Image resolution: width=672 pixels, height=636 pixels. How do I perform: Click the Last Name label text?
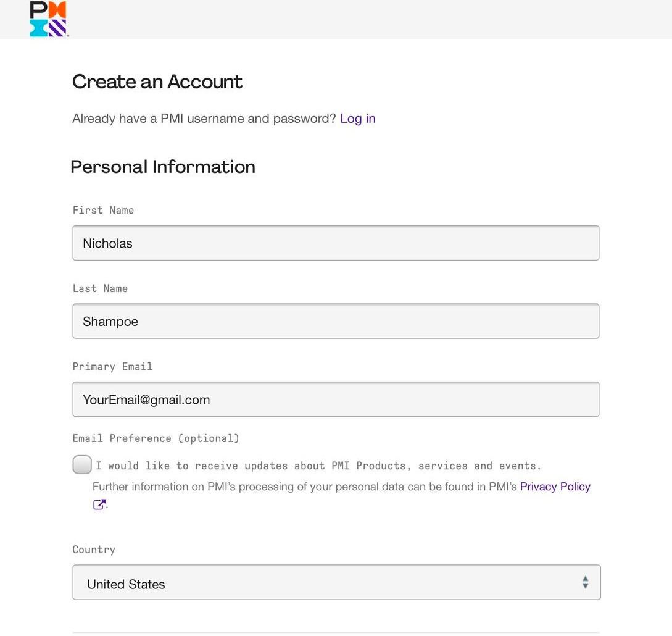tap(101, 288)
